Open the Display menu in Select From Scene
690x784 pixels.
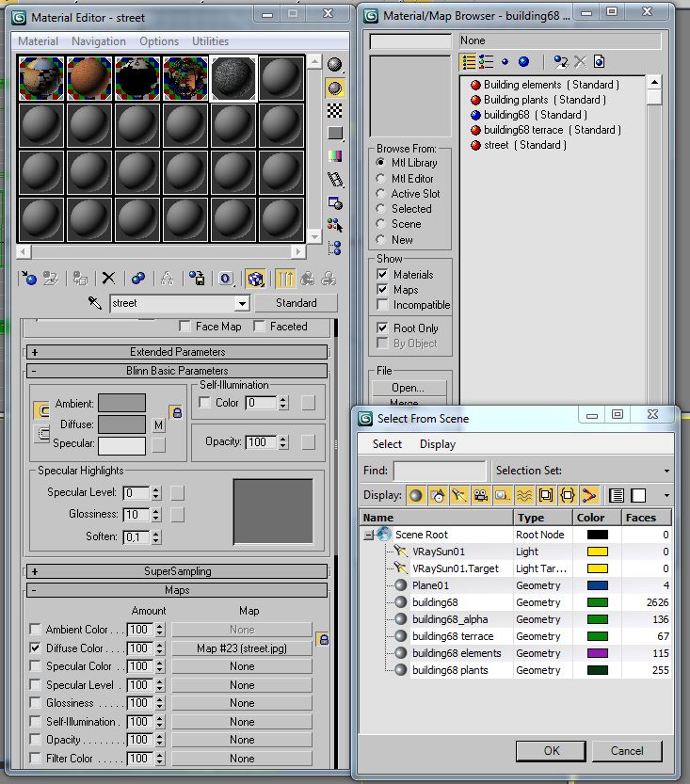click(438, 444)
